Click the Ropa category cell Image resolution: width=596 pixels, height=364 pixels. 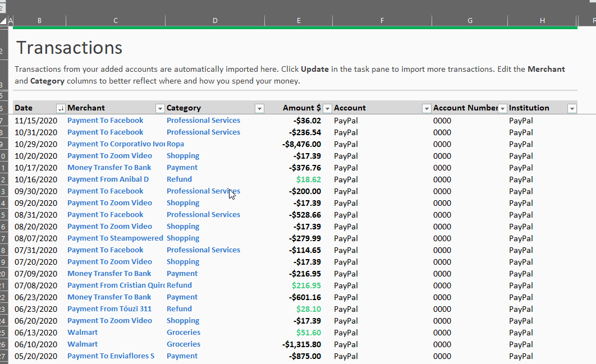click(x=175, y=144)
